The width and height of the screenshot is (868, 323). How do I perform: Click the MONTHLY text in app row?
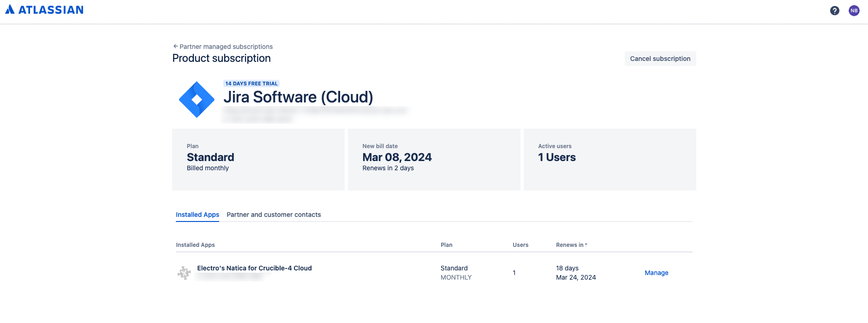456,277
